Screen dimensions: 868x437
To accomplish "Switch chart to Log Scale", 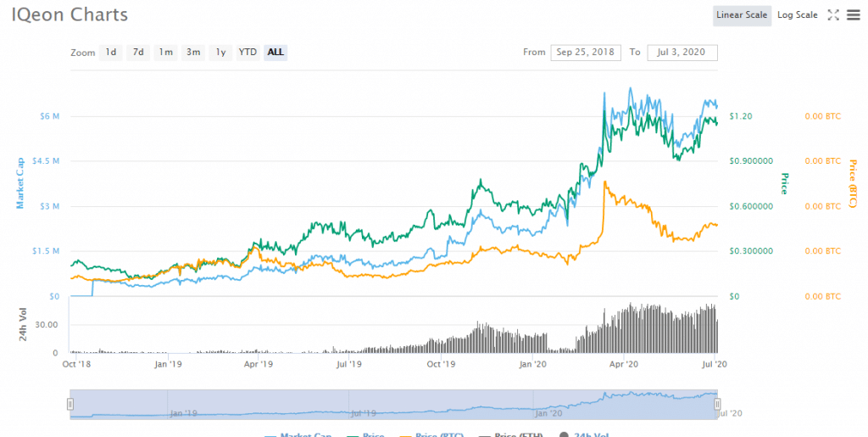I will coord(797,15).
